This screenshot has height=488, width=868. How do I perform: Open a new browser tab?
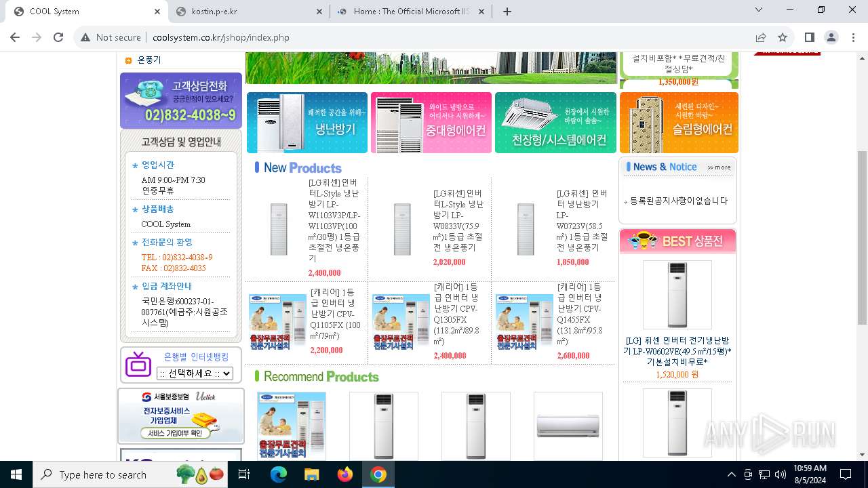[x=507, y=12]
